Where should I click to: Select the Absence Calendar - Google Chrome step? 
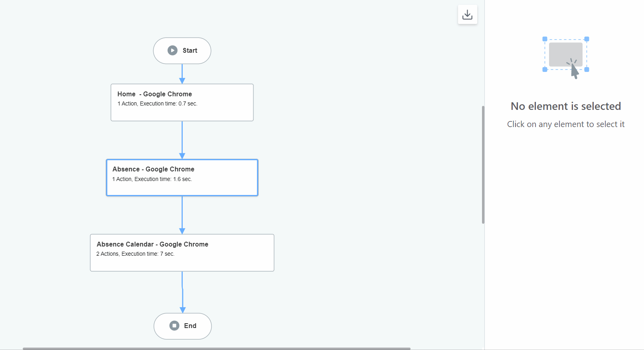point(182,253)
